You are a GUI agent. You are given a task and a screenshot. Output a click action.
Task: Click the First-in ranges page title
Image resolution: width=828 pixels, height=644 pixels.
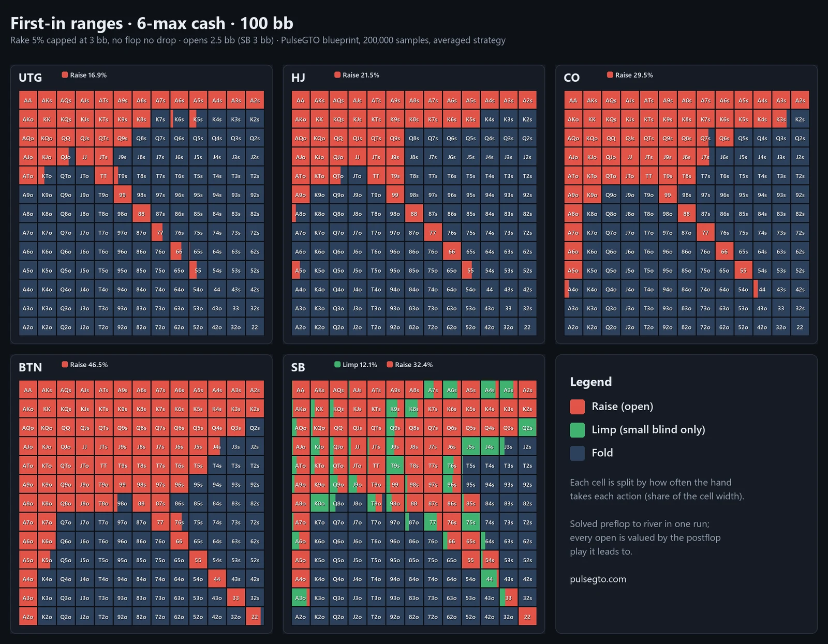click(152, 23)
